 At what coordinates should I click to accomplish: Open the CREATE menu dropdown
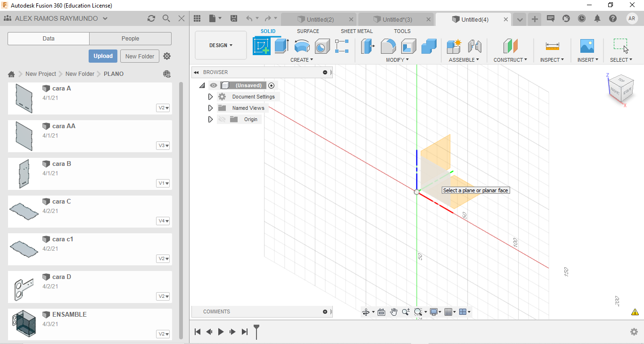pos(302,60)
